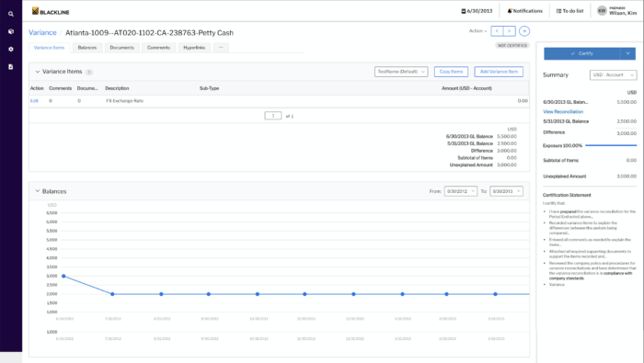This screenshot has width=644, height=363.
Task: Open the To date dropdown
Action: (506, 191)
